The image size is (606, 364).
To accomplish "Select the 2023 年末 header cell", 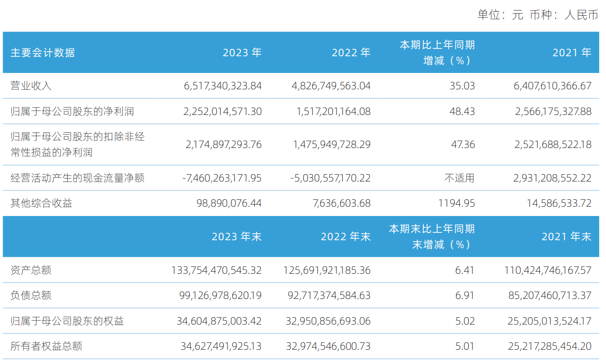I will [x=237, y=237].
